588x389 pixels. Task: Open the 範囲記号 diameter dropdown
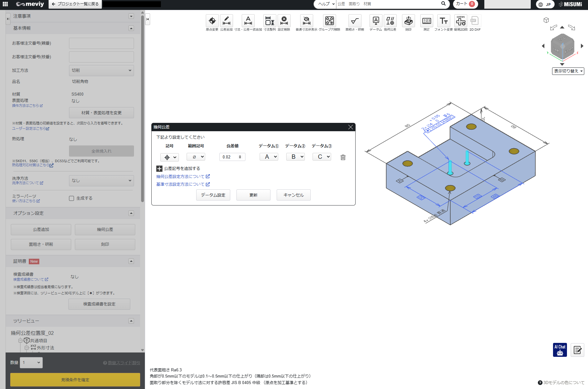point(196,157)
